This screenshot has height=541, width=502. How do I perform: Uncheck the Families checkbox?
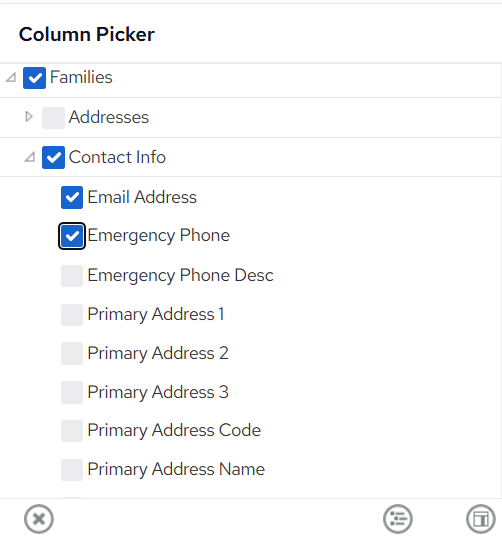tap(35, 78)
